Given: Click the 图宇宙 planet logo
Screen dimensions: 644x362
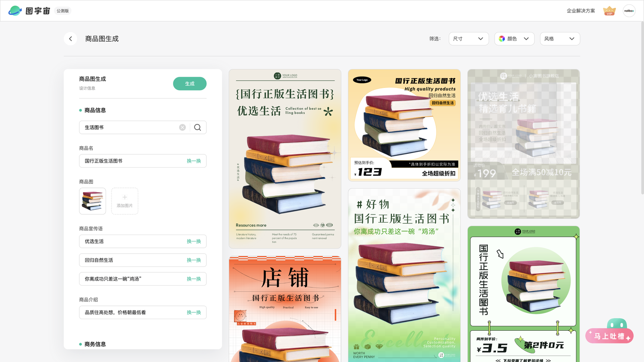Looking at the screenshot, I should click(x=15, y=11).
